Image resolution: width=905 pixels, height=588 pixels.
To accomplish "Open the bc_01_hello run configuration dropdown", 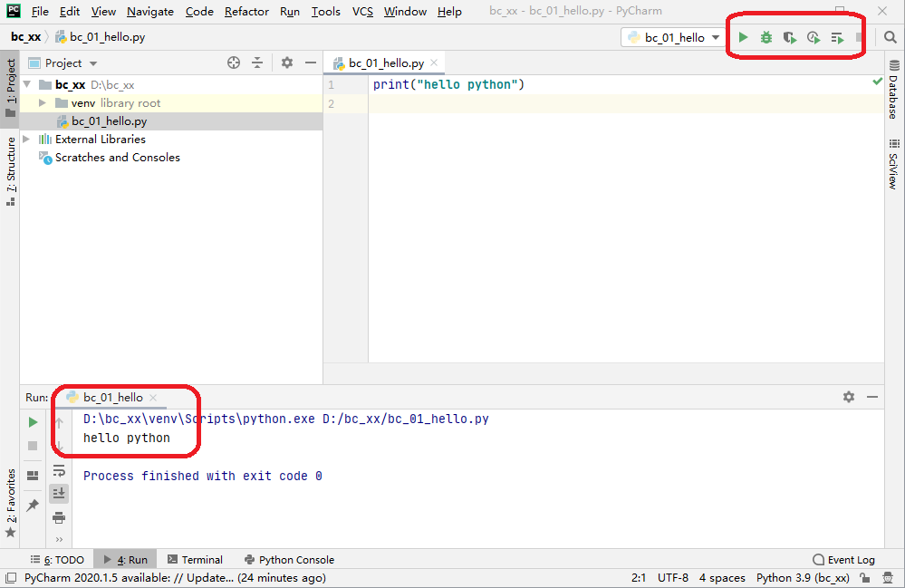I will (x=673, y=38).
